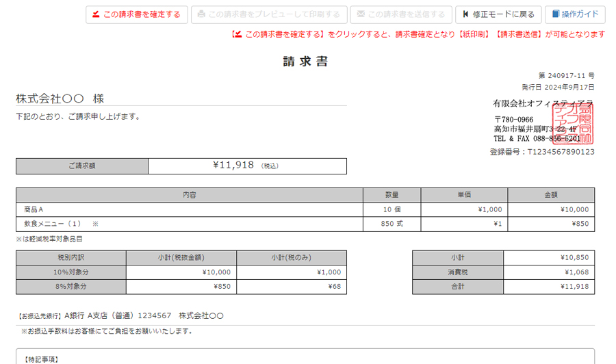Click the book icon for 操作ガイド
616x364 pixels.
[x=554, y=14]
